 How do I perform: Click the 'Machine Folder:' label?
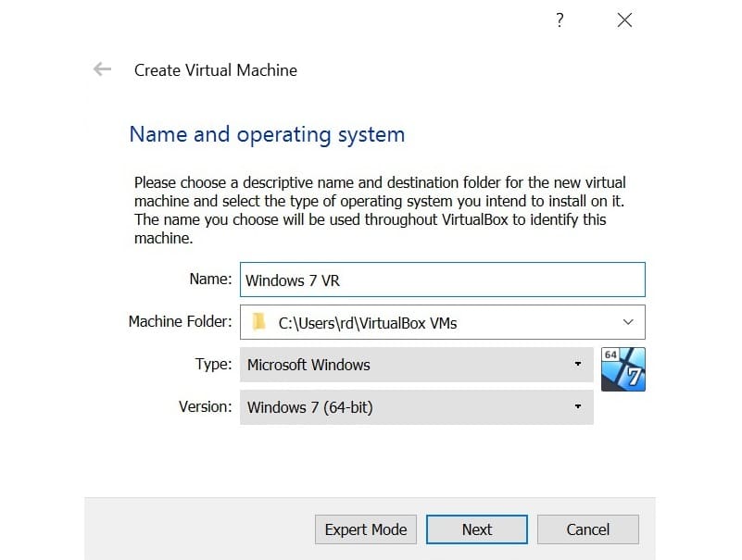(181, 321)
